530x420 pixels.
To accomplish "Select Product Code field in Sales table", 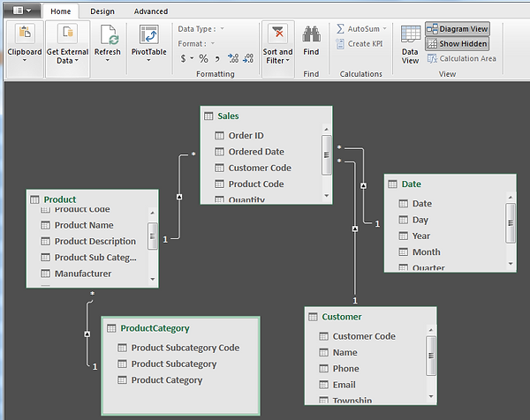I will click(x=256, y=184).
